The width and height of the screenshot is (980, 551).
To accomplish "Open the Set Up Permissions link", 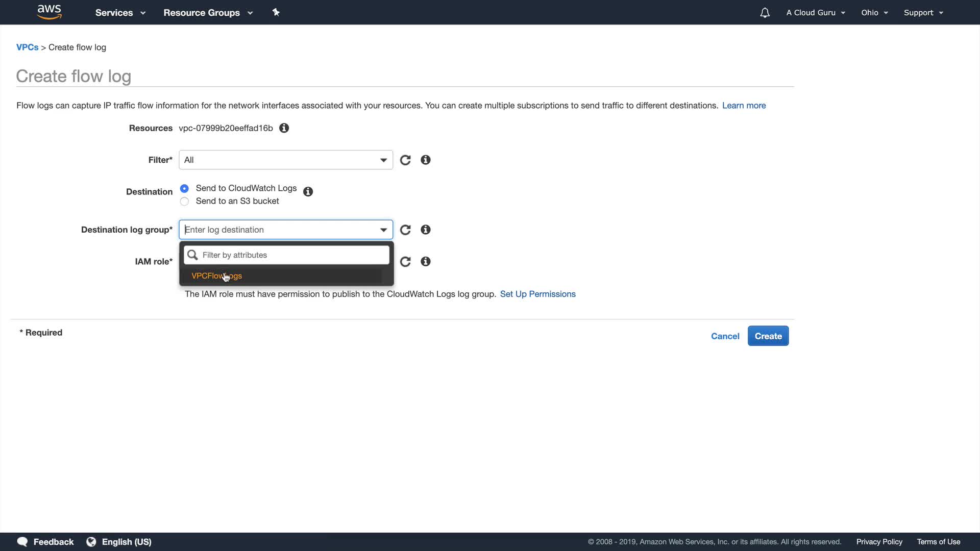I will tap(537, 294).
